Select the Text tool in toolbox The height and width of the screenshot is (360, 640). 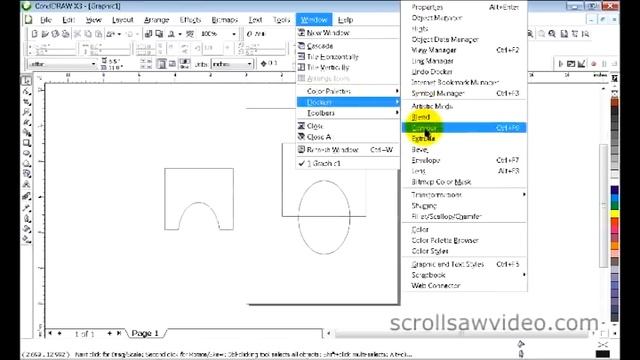[27, 184]
